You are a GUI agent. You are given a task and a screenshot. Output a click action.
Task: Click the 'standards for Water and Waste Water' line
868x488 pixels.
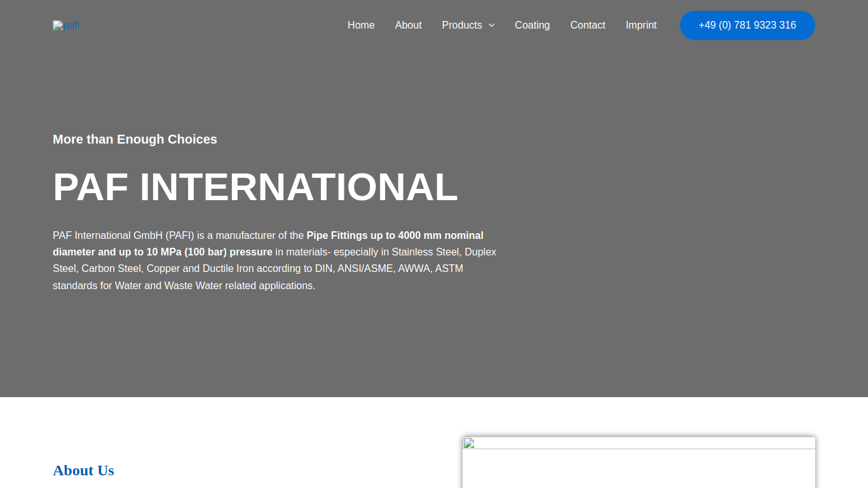(x=184, y=285)
